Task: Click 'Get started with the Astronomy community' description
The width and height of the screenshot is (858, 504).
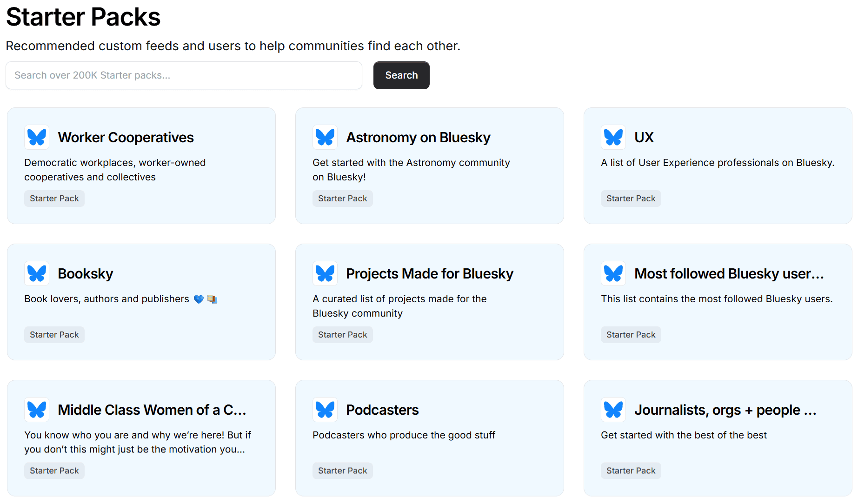Action: 411,170
